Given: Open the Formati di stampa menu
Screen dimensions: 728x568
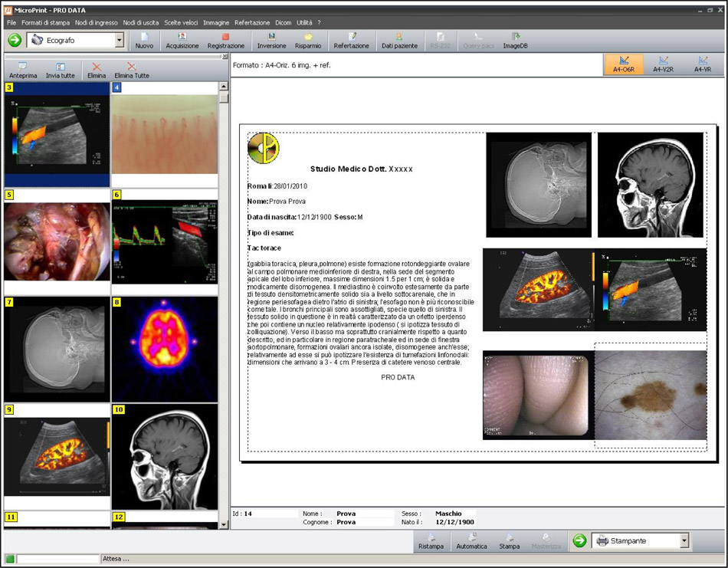Looking at the screenshot, I should pos(45,22).
